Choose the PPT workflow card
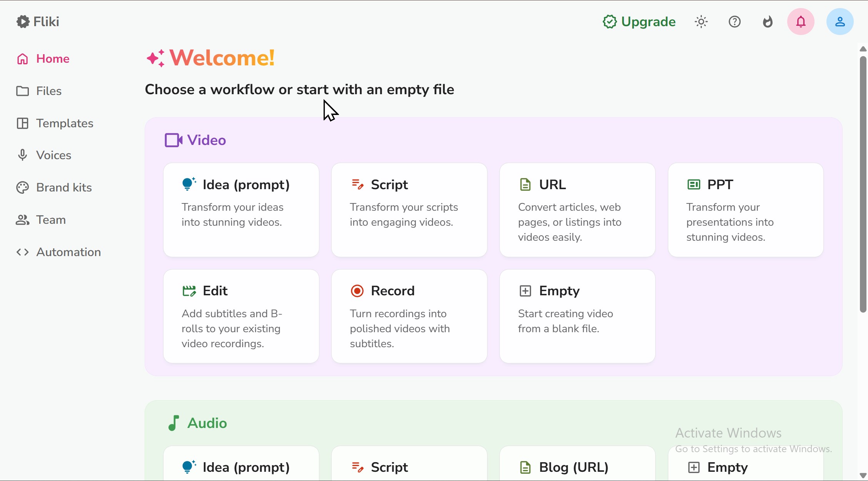Screen dimensions: 868x481 coord(746,210)
